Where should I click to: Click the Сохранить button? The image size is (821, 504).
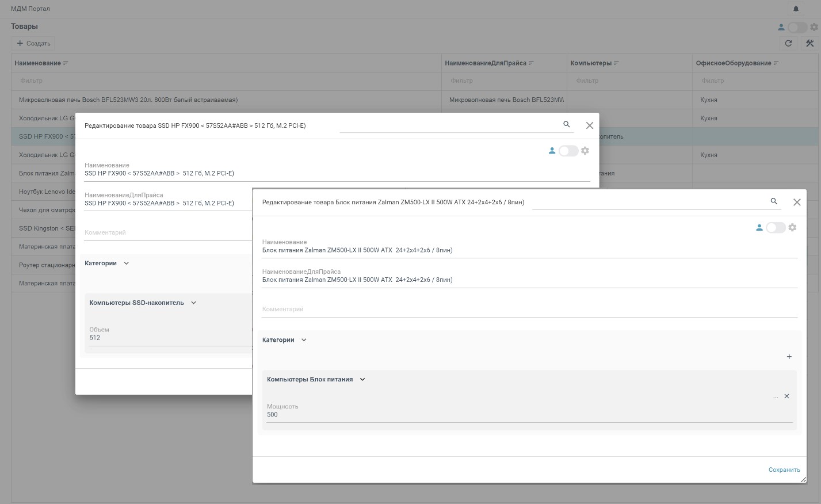click(784, 469)
